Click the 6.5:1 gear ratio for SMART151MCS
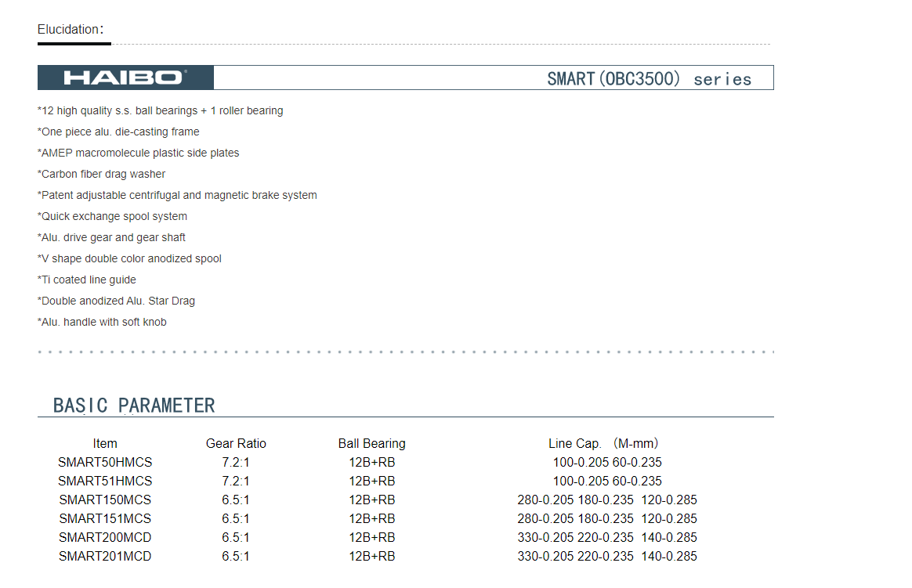Image resolution: width=912 pixels, height=588 pixels. [x=236, y=518]
